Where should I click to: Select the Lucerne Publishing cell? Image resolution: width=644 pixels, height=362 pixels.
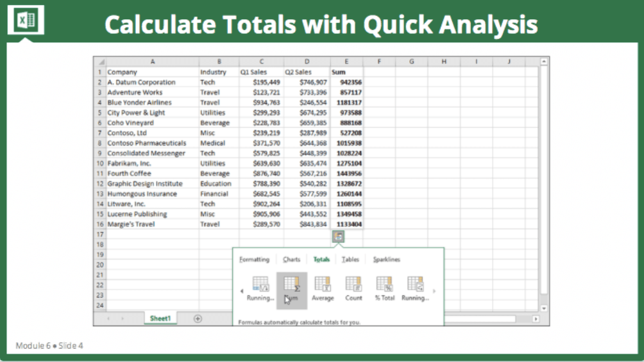coord(153,214)
